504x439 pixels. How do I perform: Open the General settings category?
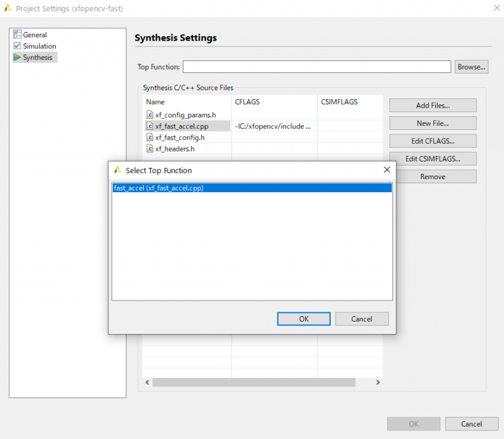pyautogui.click(x=35, y=35)
